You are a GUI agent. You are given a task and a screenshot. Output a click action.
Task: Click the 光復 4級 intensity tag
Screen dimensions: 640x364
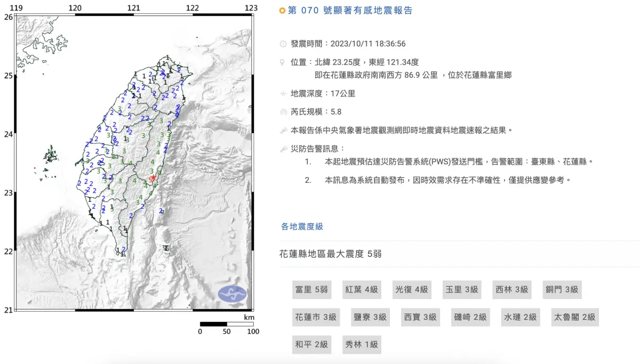coord(411,289)
